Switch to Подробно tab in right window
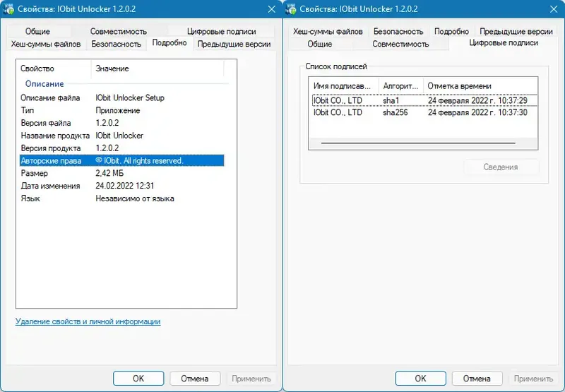 pyautogui.click(x=451, y=31)
